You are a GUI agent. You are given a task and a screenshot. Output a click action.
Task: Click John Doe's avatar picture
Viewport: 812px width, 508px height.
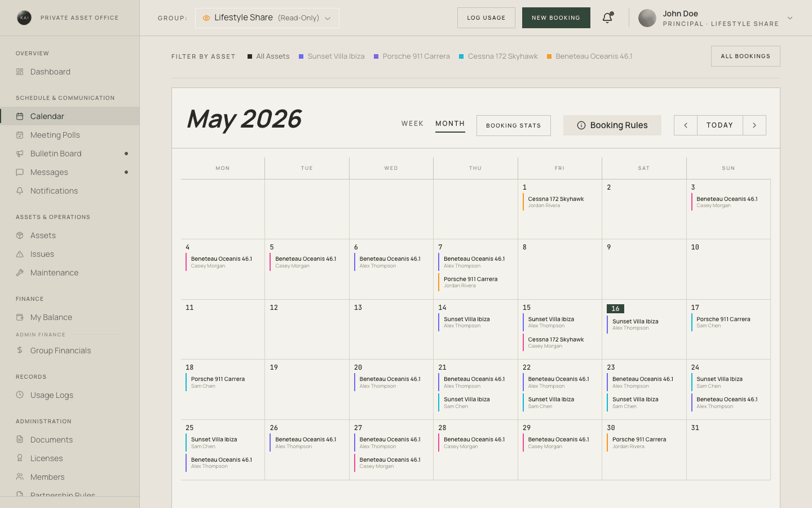tap(647, 18)
